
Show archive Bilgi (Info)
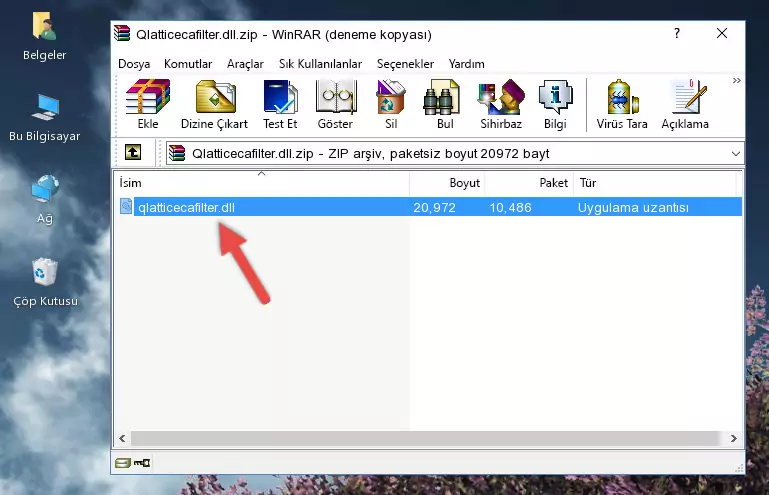tap(555, 104)
